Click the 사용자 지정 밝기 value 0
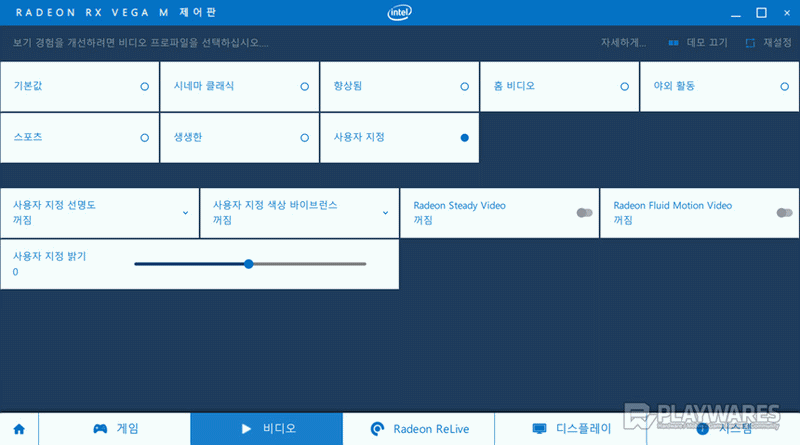The image size is (800, 445). pyautogui.click(x=15, y=272)
